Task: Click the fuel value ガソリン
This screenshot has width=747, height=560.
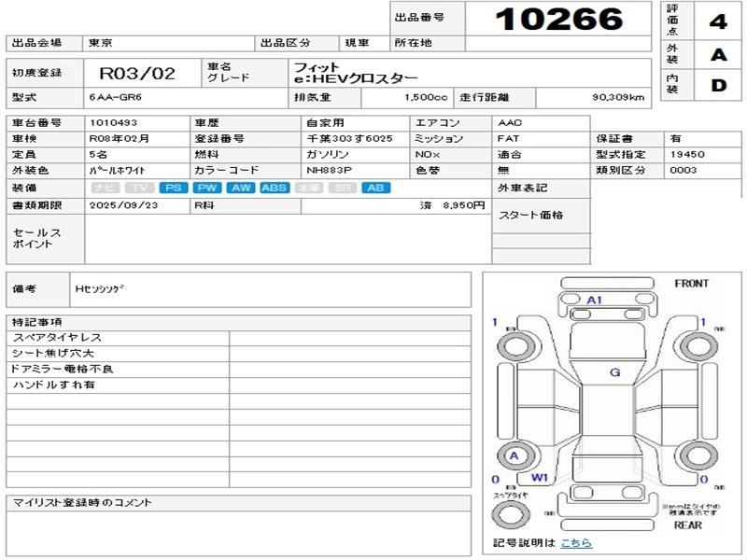Action: click(x=328, y=154)
